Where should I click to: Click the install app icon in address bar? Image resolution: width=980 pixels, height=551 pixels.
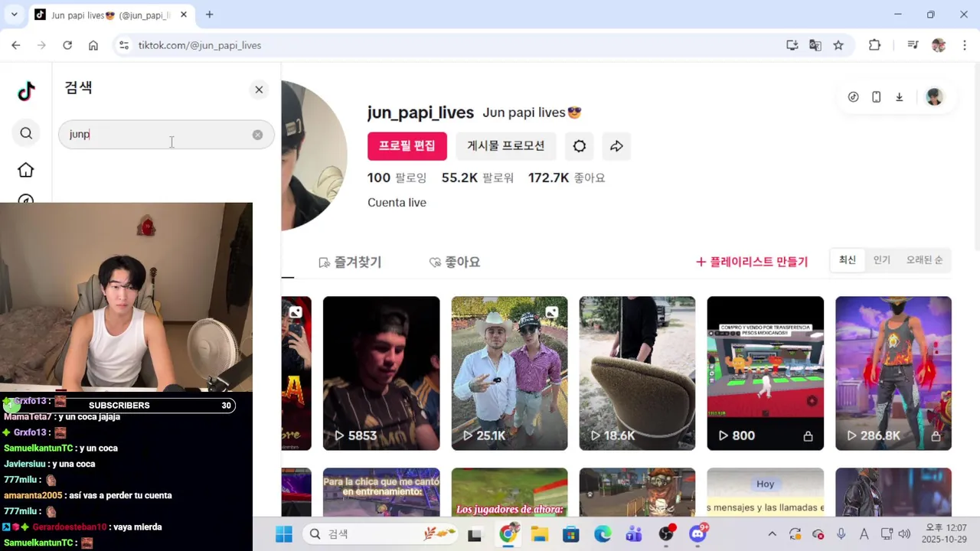pos(792,45)
